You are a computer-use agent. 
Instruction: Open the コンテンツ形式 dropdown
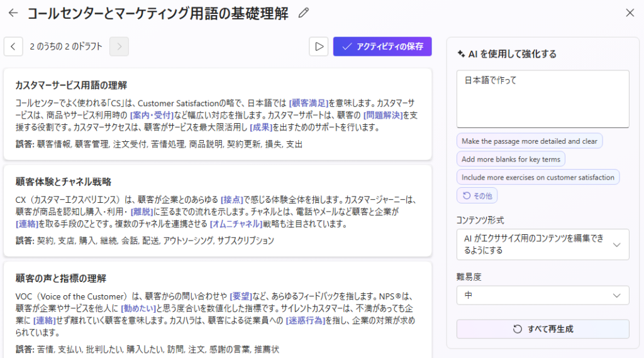(543, 244)
